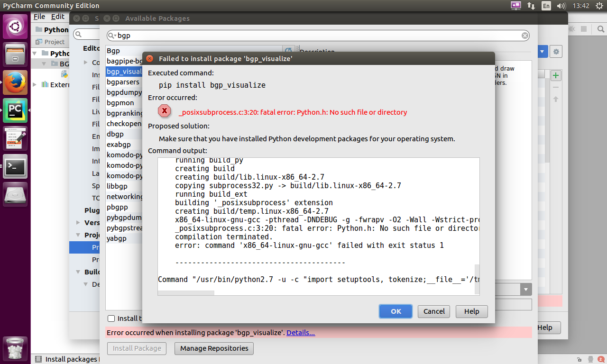
Task: Select the Plug... settings category
Action: (x=92, y=210)
